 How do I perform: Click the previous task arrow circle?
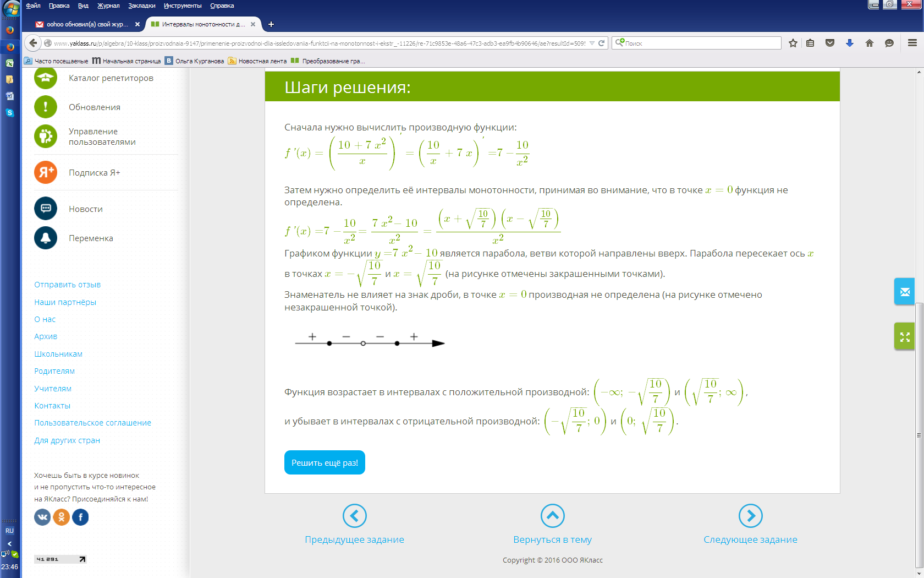355,516
